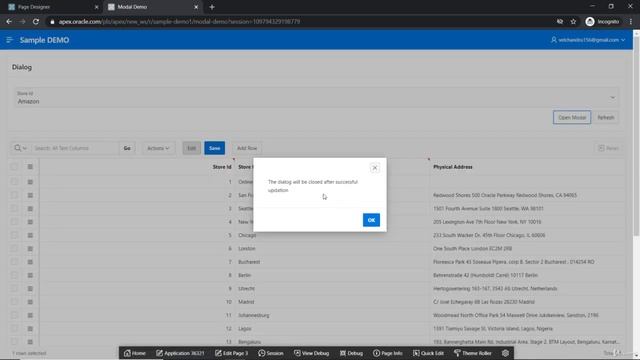This screenshot has width=640, height=360.
Task: Select checkbox for row 2
Action: [14, 195]
